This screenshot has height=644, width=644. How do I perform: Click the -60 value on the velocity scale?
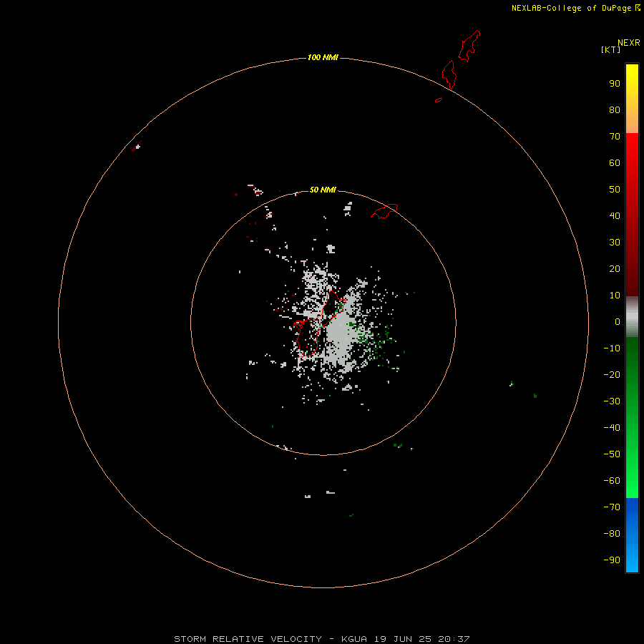[x=612, y=481]
